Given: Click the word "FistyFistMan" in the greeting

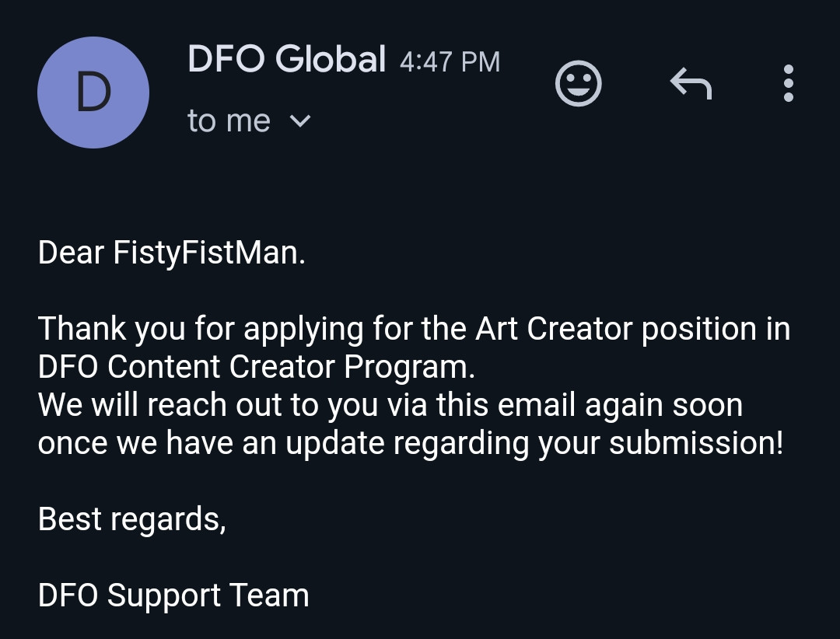Looking at the screenshot, I should pyautogui.click(x=206, y=253).
